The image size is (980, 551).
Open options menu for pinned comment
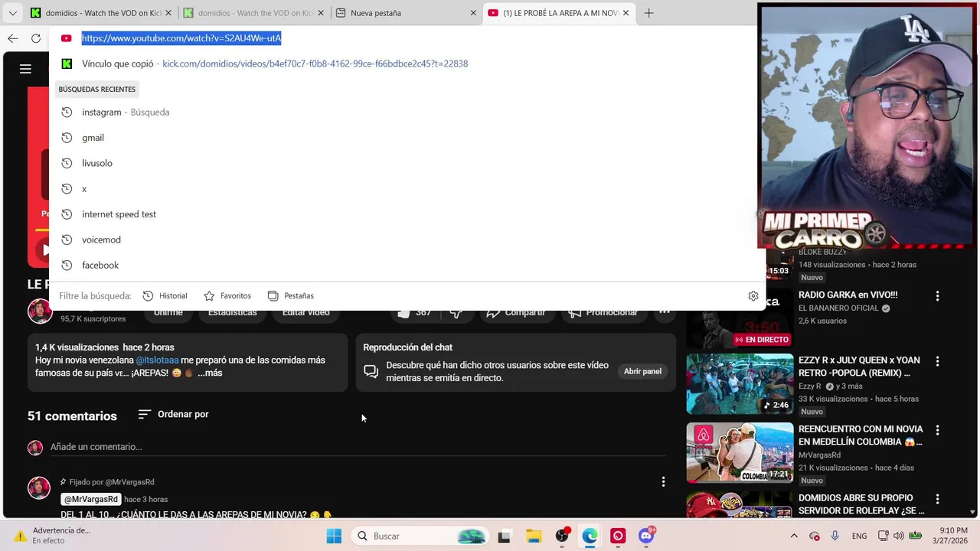pyautogui.click(x=663, y=481)
